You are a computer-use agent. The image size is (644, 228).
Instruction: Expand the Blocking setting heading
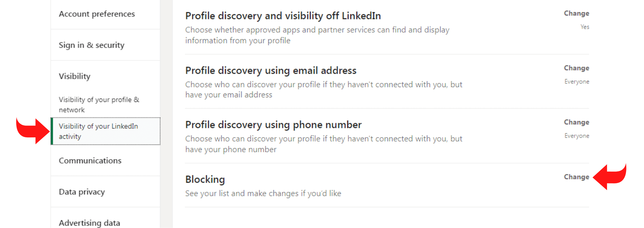click(205, 179)
